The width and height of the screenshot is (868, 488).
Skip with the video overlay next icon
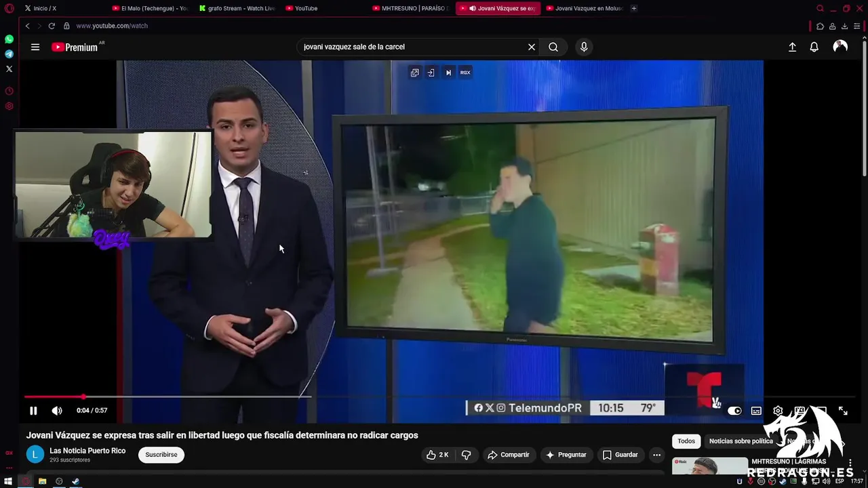(448, 73)
